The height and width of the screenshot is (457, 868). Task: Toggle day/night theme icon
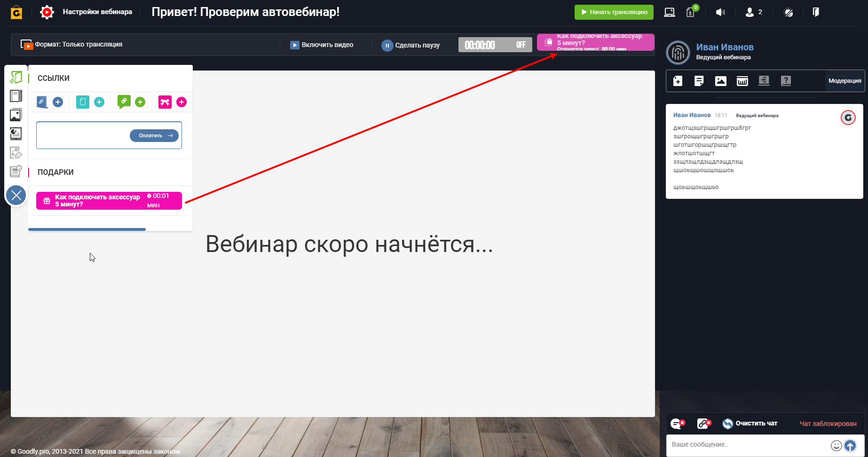click(x=789, y=12)
